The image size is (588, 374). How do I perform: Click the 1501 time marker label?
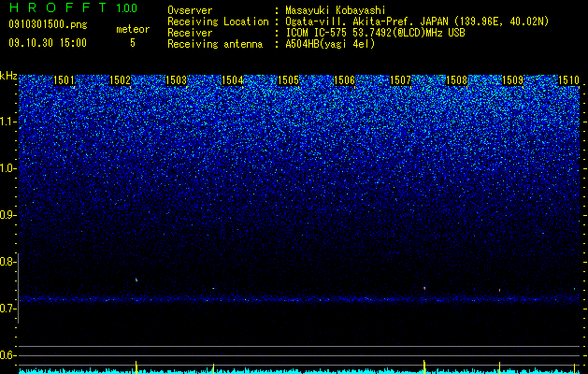tap(64, 80)
